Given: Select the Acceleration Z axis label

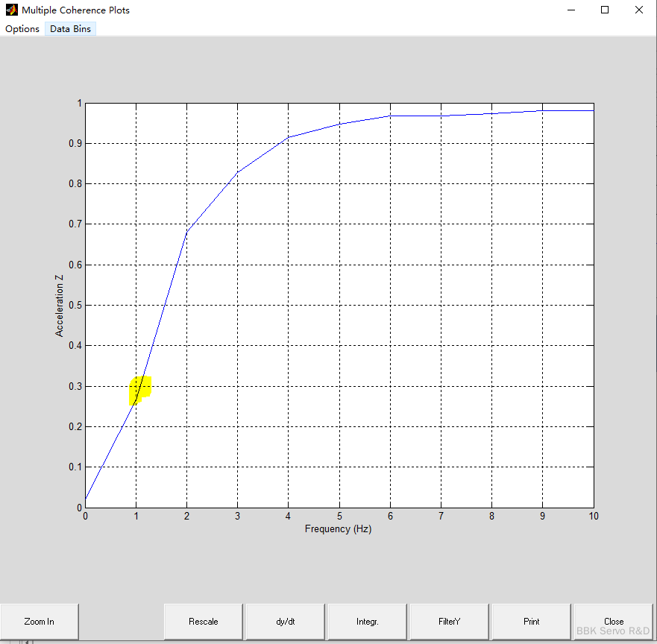Looking at the screenshot, I should click(x=60, y=306).
